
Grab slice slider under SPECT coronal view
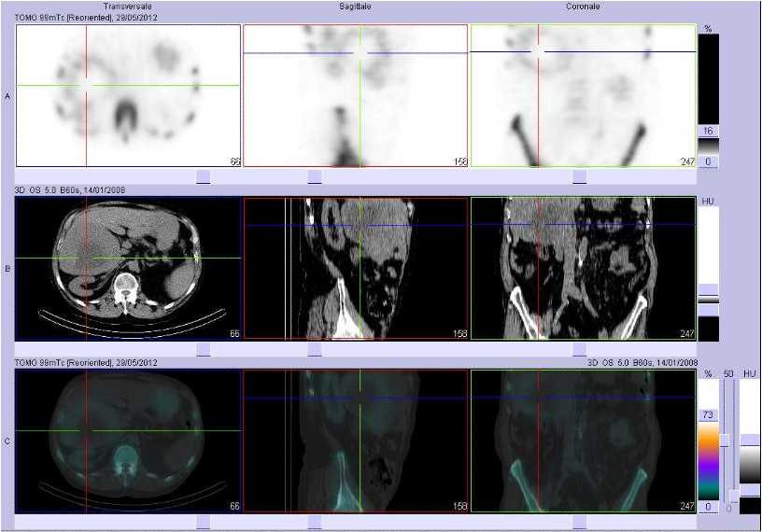(x=579, y=176)
